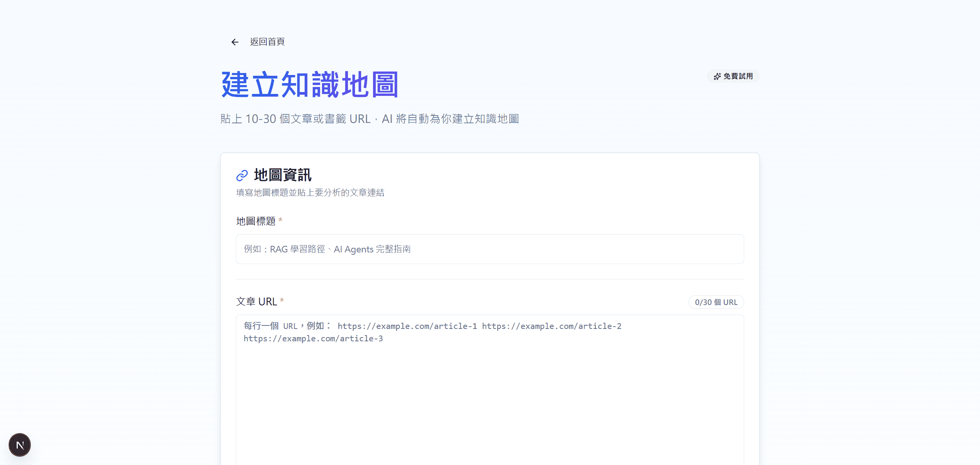Image resolution: width=980 pixels, height=465 pixels.
Task: Click the 0/30 個 URL counter badge
Action: point(716,302)
